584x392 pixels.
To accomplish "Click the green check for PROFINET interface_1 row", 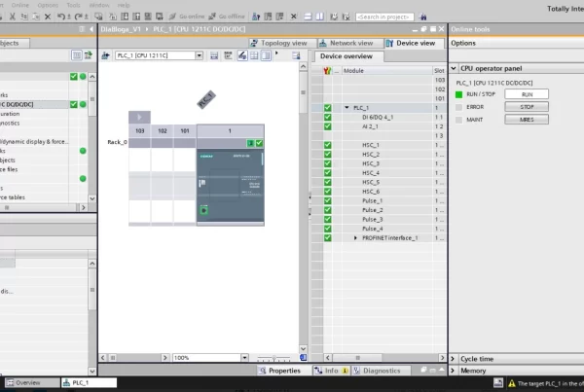I will click(328, 237).
